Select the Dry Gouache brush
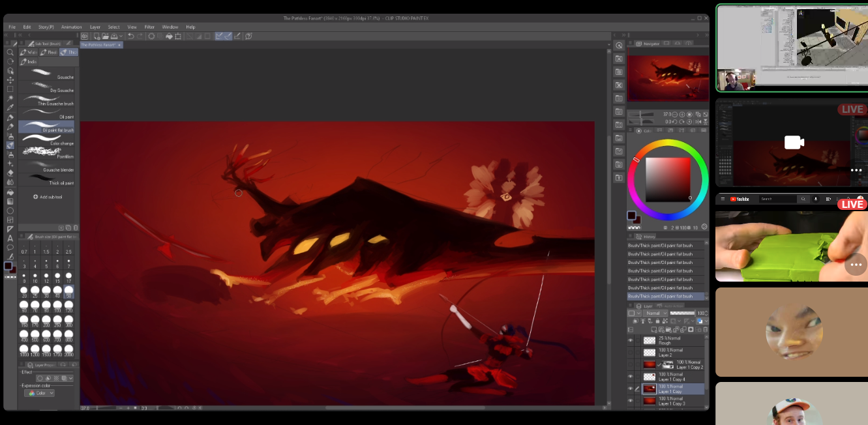 [x=46, y=88]
